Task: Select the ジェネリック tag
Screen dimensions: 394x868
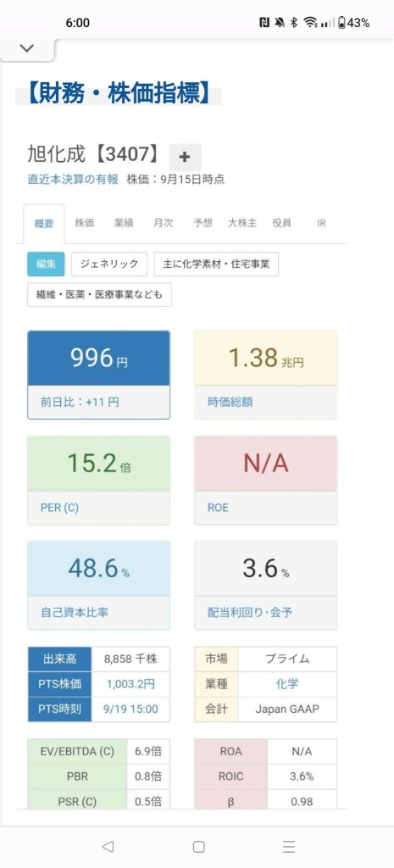Action: coord(109,264)
